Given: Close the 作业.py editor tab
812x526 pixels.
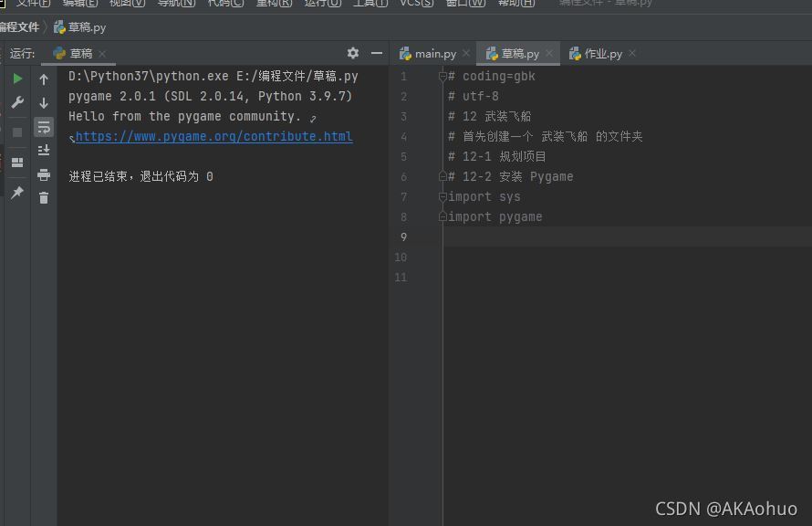Looking at the screenshot, I should (631, 53).
